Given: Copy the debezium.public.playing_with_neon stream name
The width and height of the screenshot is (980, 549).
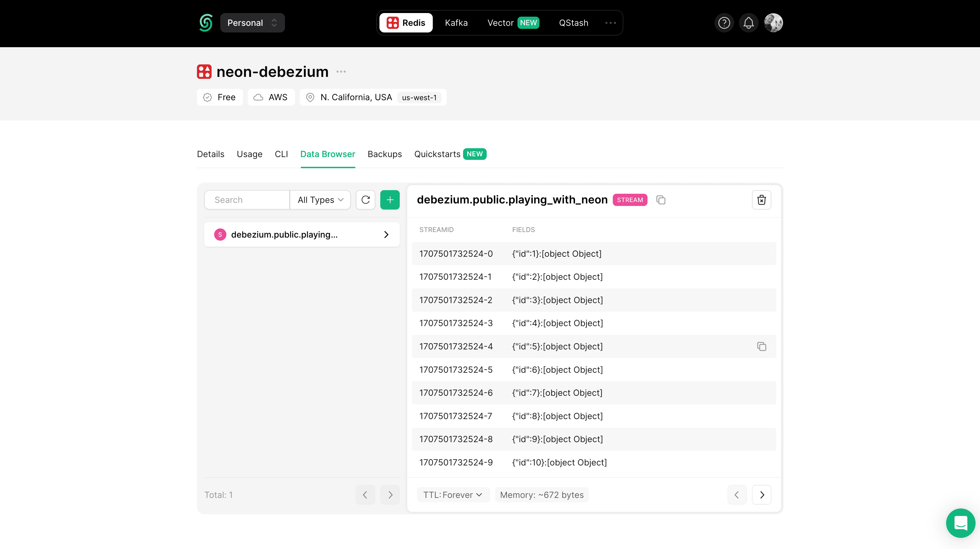Looking at the screenshot, I should (x=661, y=200).
